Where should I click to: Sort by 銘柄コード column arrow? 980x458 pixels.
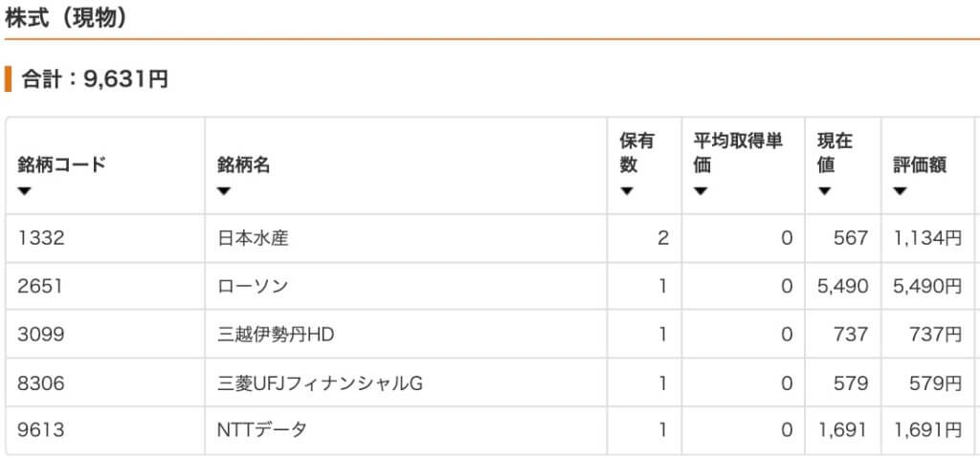(x=24, y=192)
